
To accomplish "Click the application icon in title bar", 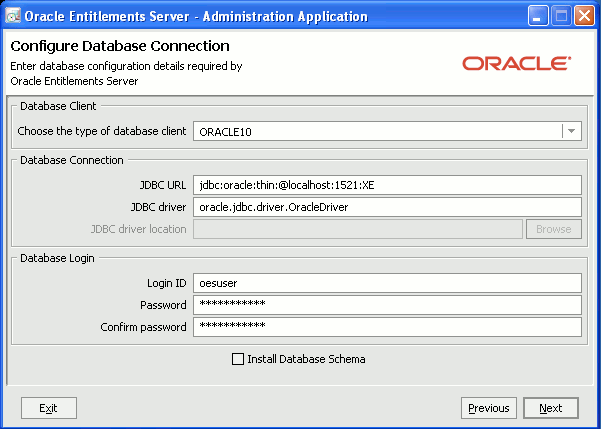I will coord(12,16).
